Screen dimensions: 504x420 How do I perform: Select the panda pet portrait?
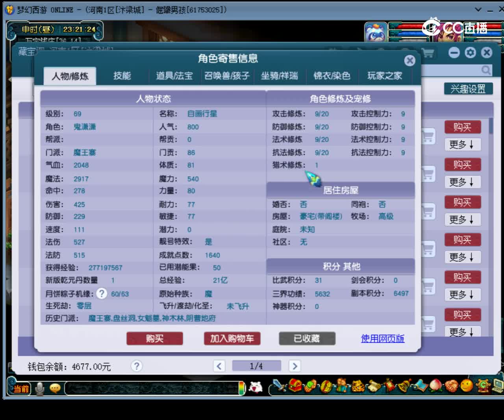tap(375, 32)
